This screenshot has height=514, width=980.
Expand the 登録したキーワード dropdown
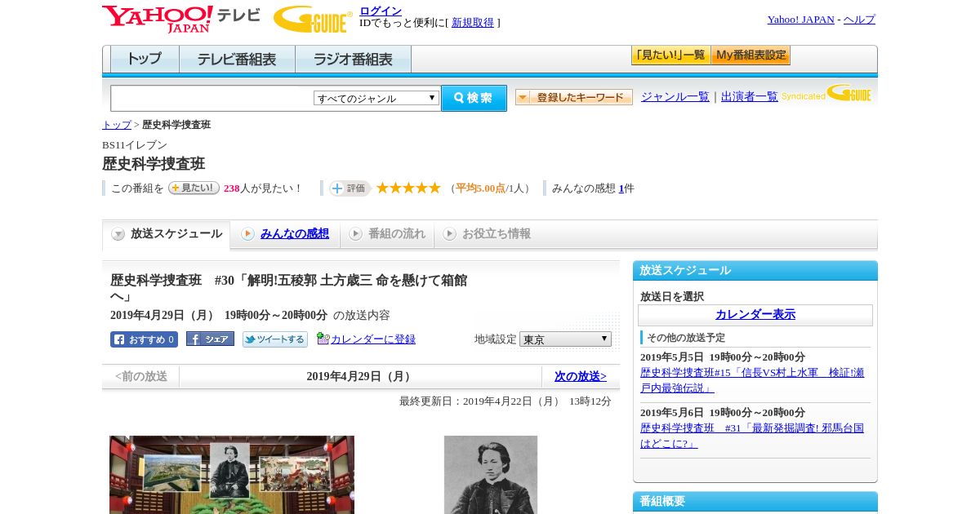(574, 97)
